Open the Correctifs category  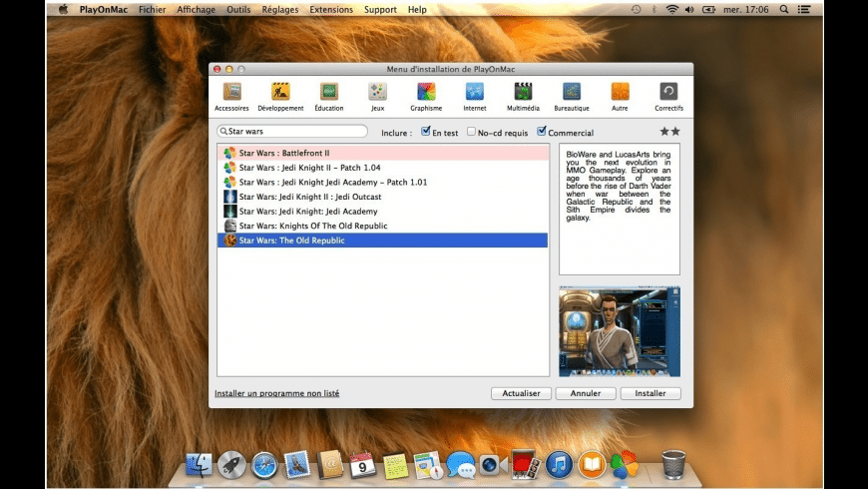(668, 97)
